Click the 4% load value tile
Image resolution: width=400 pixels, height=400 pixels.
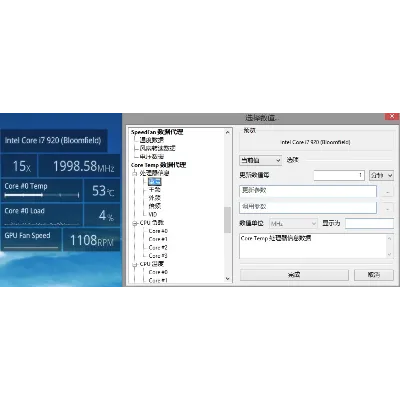102,215
